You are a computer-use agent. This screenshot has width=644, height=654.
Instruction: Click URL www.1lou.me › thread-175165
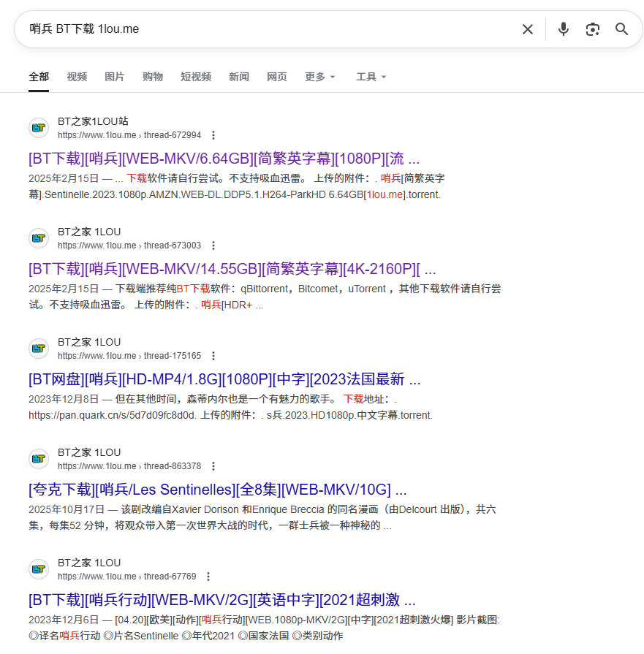point(129,356)
